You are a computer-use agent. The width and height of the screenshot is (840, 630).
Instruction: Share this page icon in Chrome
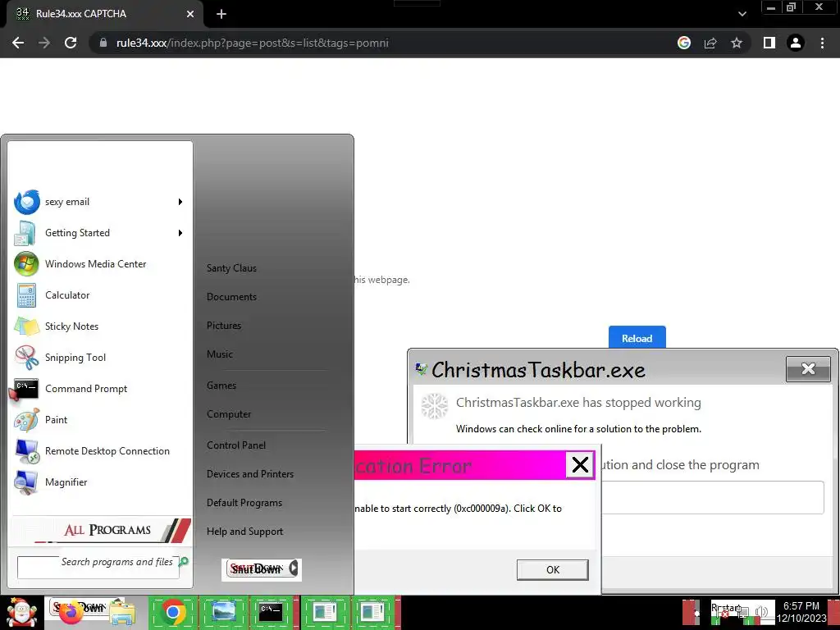tap(710, 43)
